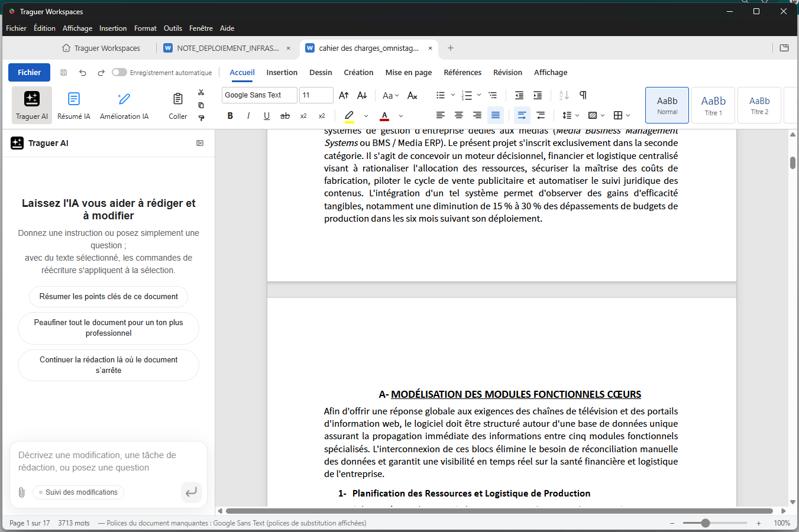Cut selection with scissors icon

[201, 92]
